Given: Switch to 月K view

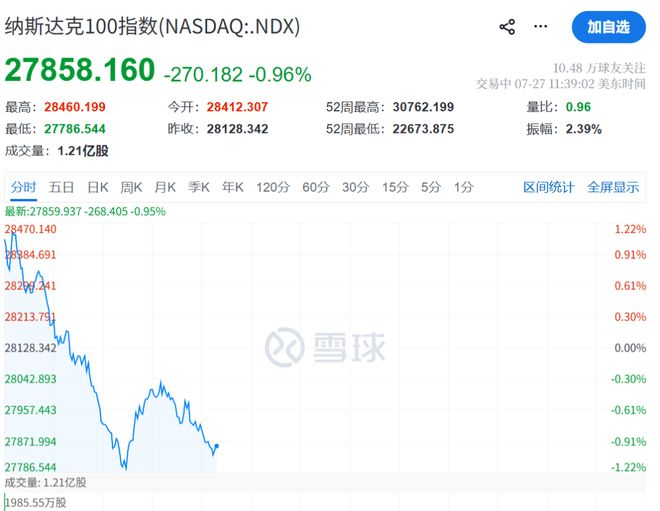Looking at the screenshot, I should 165,187.
